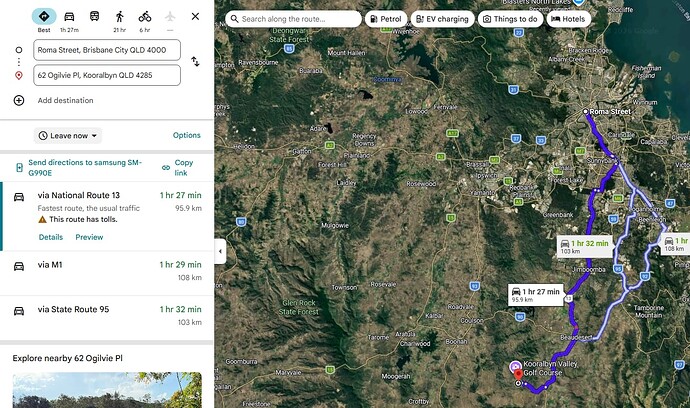Click the Roma Street origin marker on map
690x408 pixels.
[586, 112]
